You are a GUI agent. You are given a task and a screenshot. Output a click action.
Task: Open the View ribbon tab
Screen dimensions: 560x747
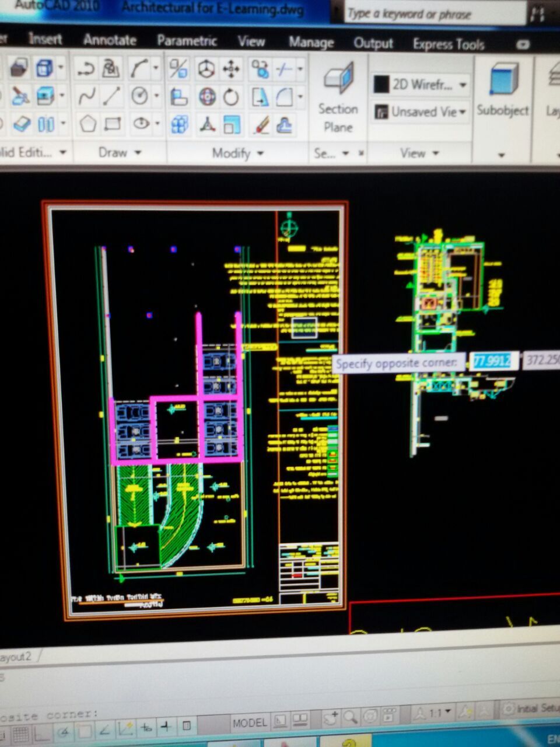click(x=251, y=41)
